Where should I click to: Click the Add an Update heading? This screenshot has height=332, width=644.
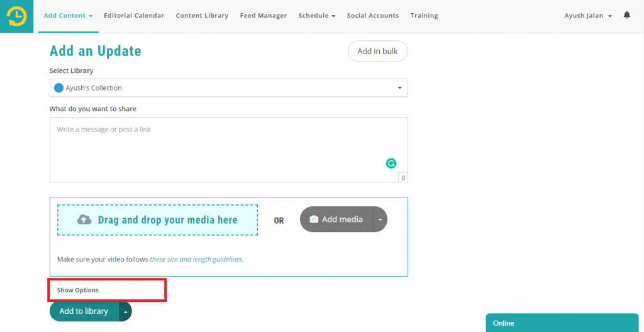coord(96,52)
